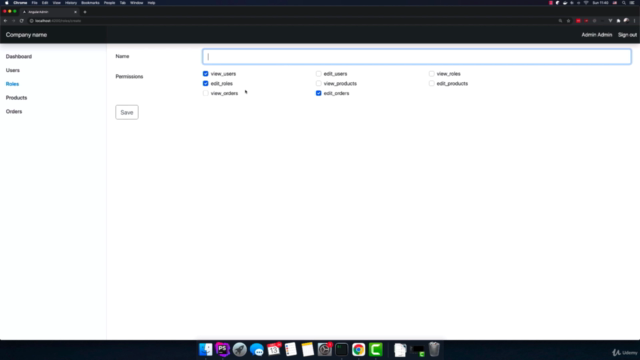640x360 pixels.
Task: Open the Edit menu in menu bar
Action: point(45,3)
